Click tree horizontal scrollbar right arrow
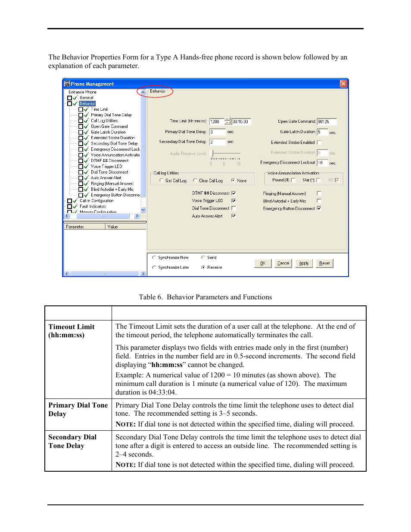Viewport: 411px width, 532px height. click(137, 216)
